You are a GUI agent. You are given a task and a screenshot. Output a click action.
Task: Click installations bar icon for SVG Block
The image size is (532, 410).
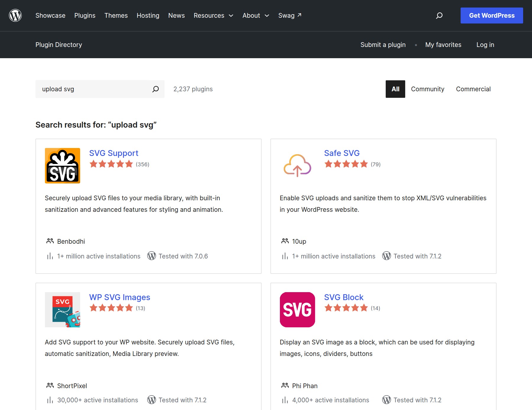(x=285, y=400)
